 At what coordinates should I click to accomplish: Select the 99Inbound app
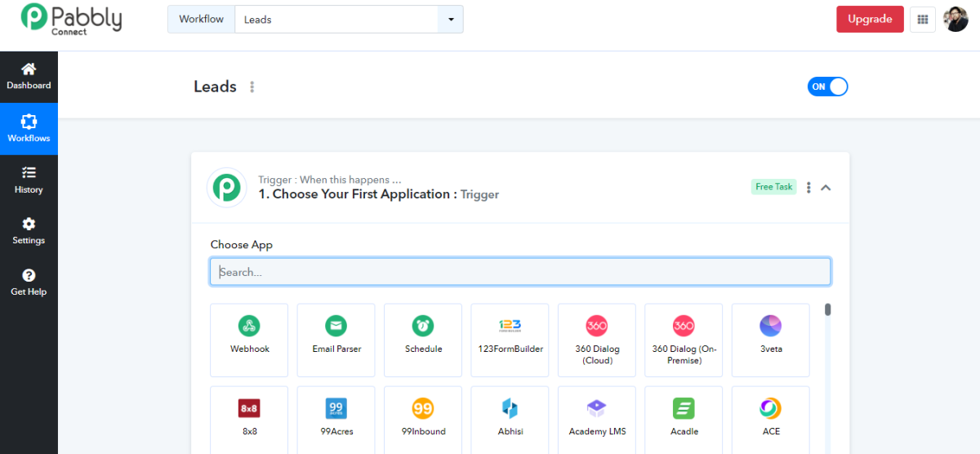[423, 420]
